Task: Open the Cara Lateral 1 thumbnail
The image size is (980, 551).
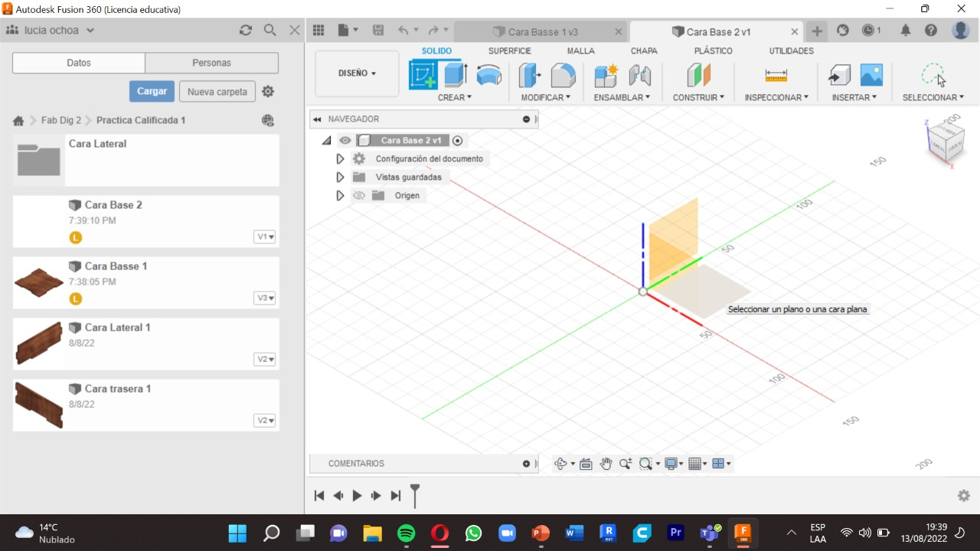Action: 38,343
